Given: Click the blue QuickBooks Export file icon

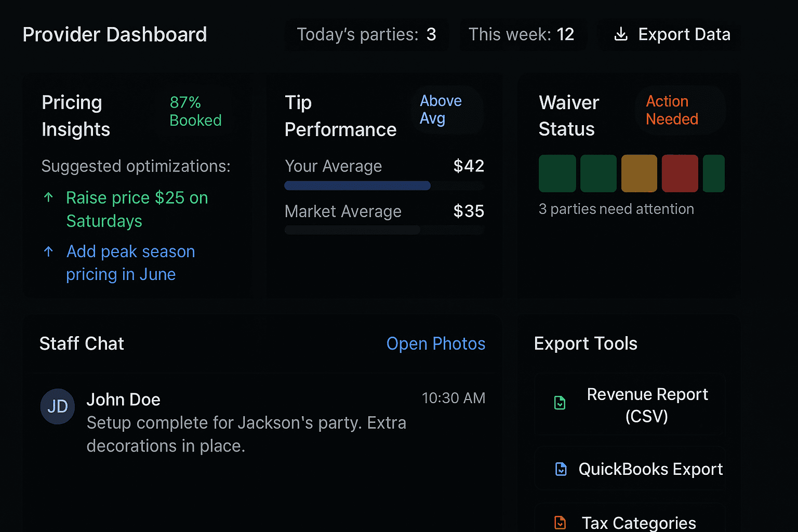Looking at the screenshot, I should pos(561,469).
